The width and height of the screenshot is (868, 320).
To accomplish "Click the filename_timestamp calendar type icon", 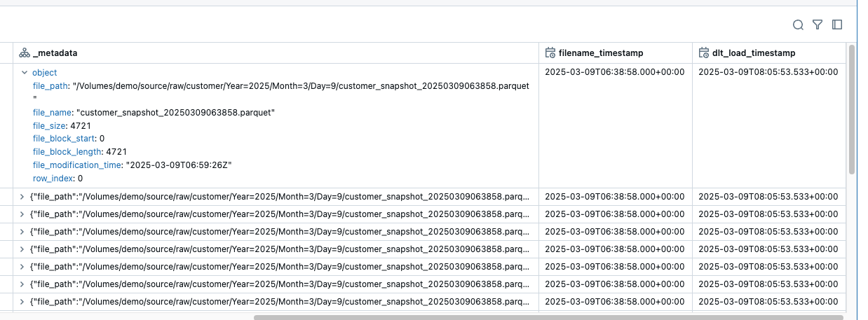I will tap(550, 53).
